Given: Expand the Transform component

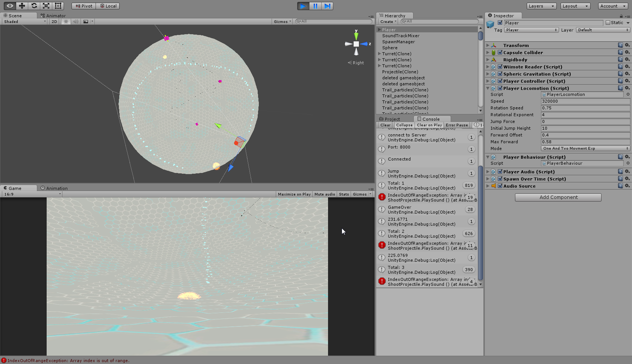Looking at the screenshot, I should click(488, 45).
